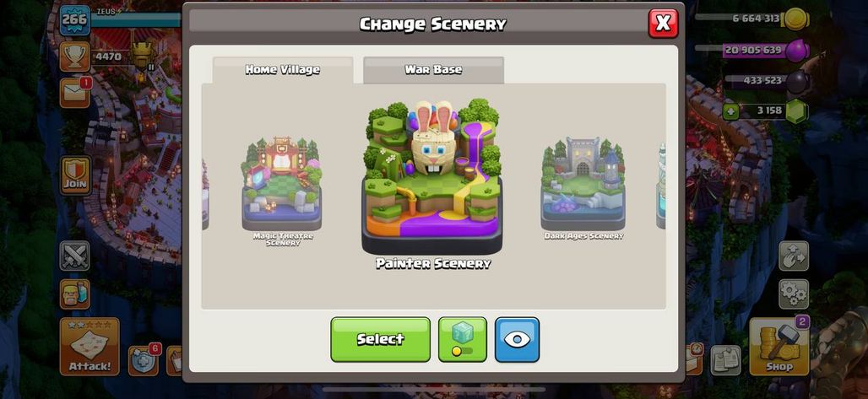This screenshot has height=399, width=868.
Task: Tap the purple elixir resource bar
Action: point(766,51)
